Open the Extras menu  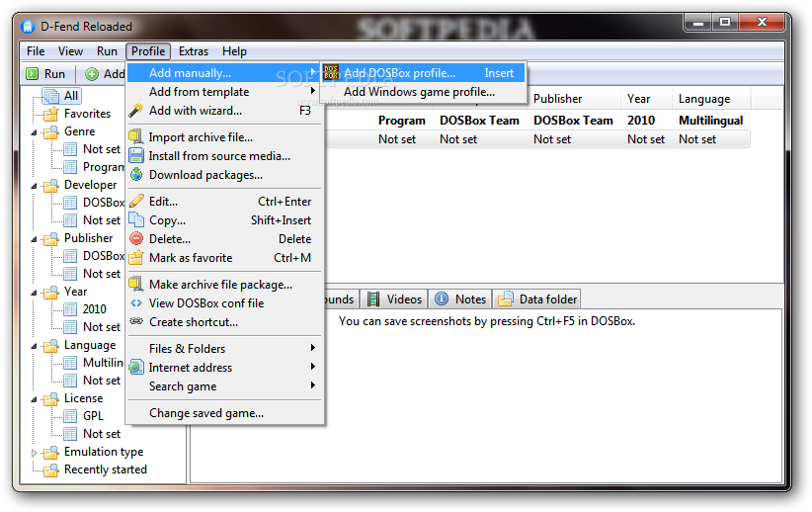[194, 51]
